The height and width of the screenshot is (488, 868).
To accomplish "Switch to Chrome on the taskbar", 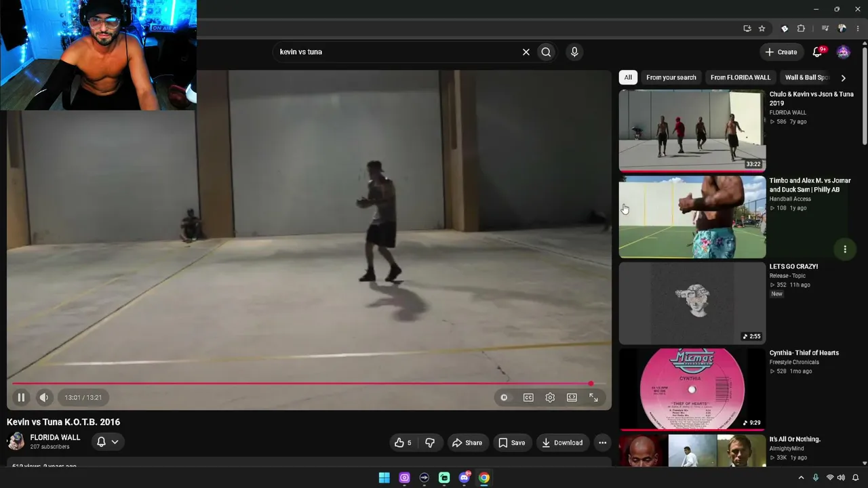I will coord(484,478).
